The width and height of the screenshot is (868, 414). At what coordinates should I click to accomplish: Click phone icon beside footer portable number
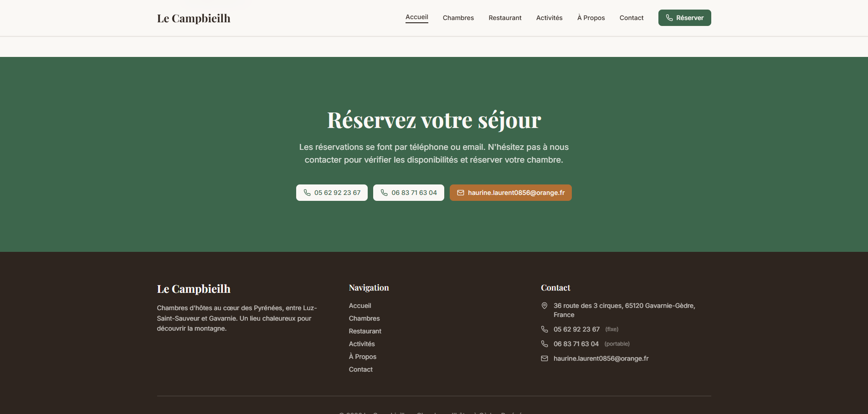[544, 344]
